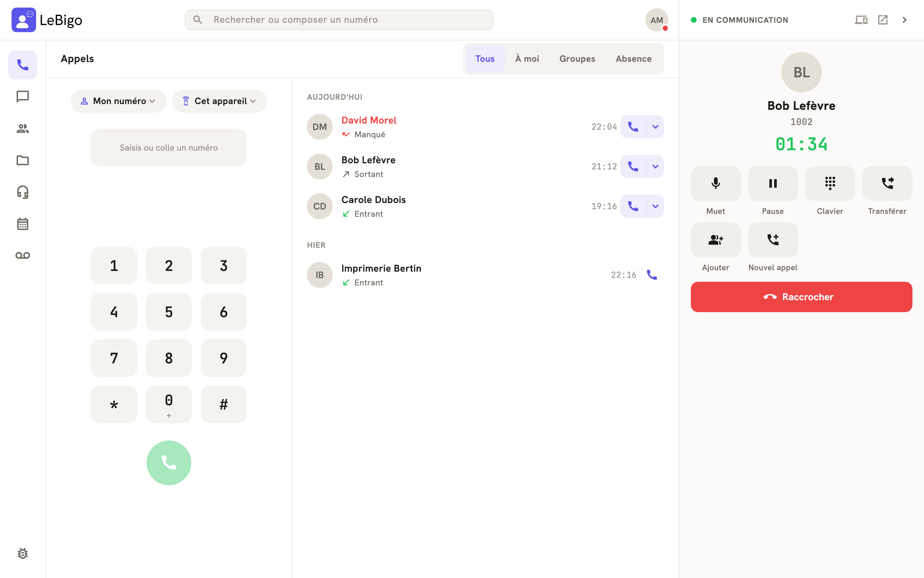Tap dialpad key 5

coord(169,312)
